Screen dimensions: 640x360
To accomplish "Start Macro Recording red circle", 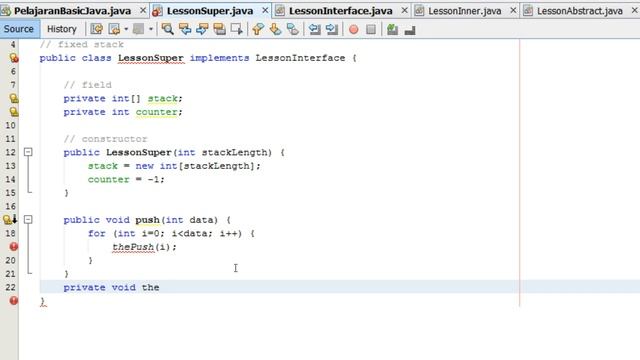I will coord(353,29).
